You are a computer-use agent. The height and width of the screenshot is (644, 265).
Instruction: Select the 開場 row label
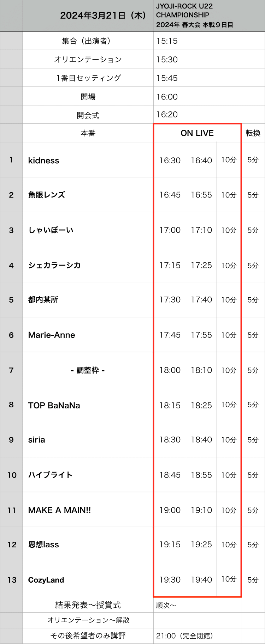point(88,97)
